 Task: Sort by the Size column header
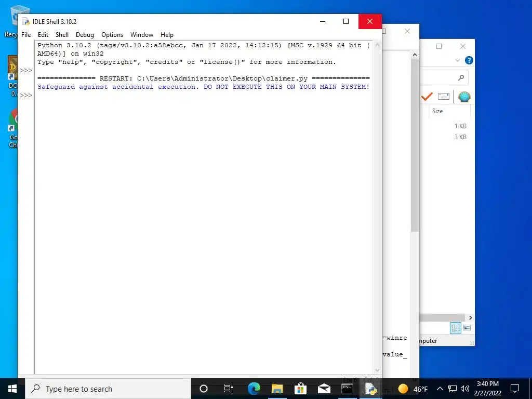[x=437, y=111]
